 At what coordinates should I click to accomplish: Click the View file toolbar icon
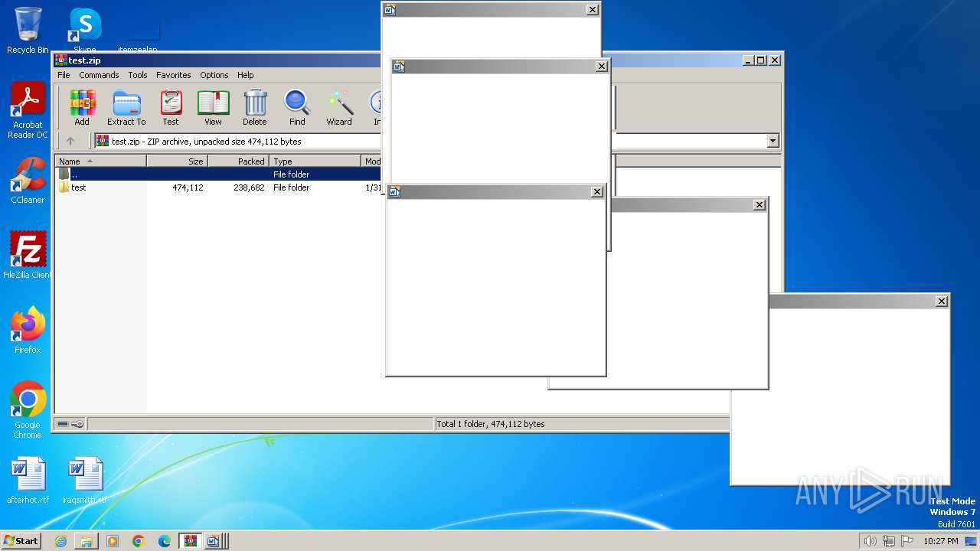coord(213,107)
